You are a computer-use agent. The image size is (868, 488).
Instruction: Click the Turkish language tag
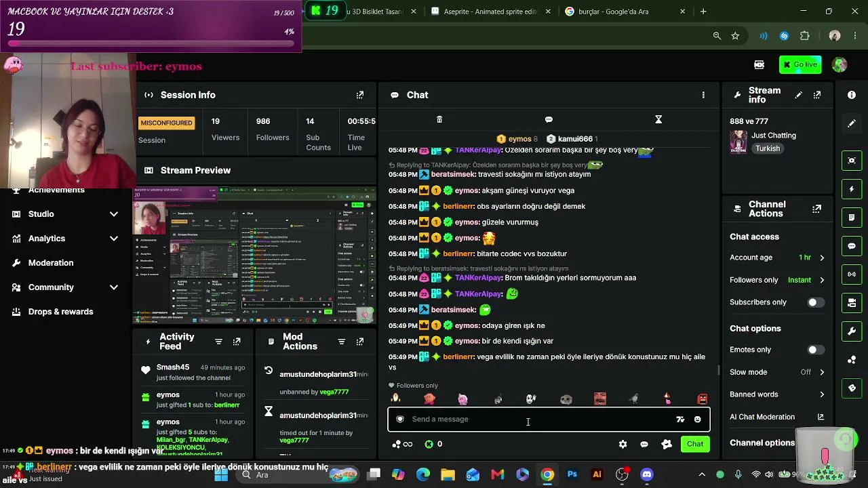(x=768, y=148)
